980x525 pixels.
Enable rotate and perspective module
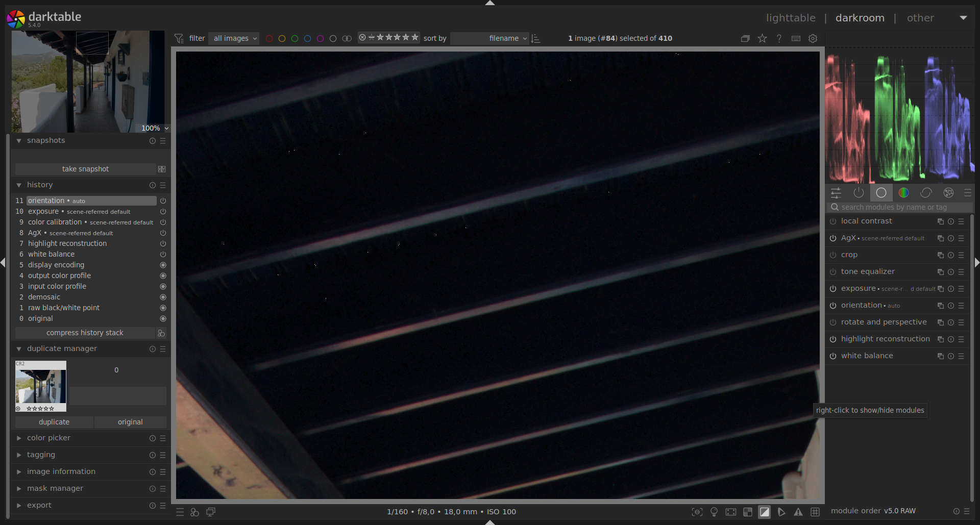833,322
